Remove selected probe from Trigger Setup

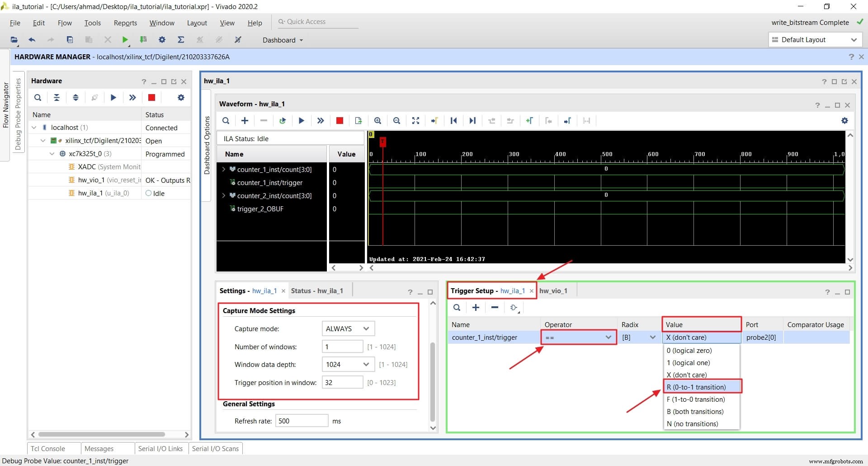494,307
